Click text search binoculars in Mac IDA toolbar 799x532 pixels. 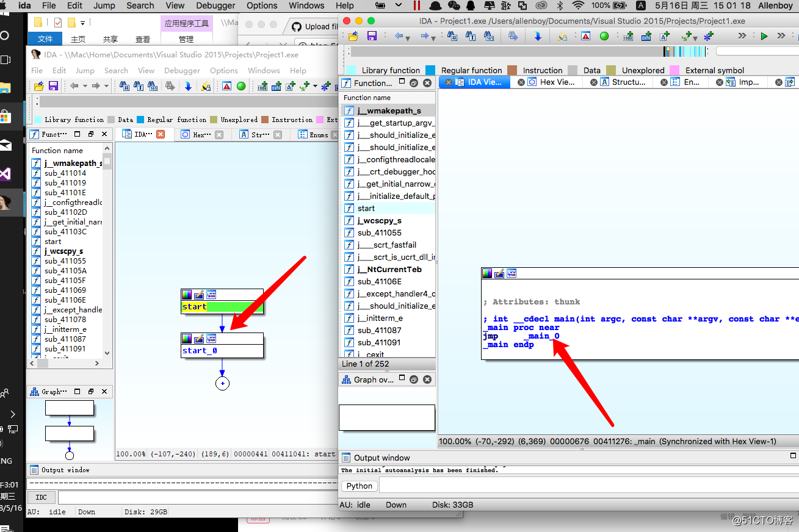471,36
